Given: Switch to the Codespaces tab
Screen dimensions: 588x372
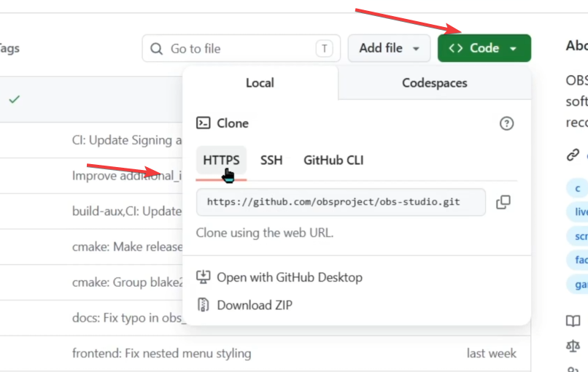Looking at the screenshot, I should [435, 83].
